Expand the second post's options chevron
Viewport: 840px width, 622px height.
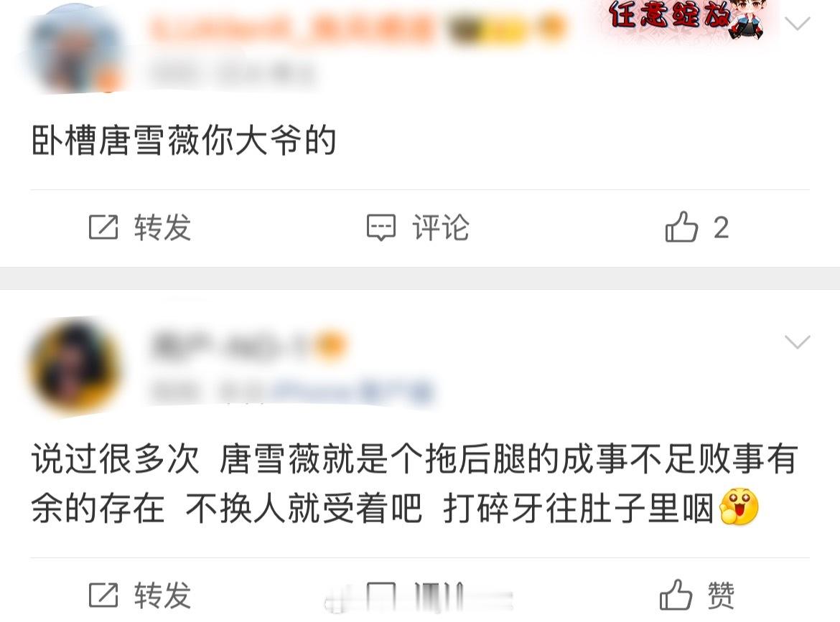(797, 341)
